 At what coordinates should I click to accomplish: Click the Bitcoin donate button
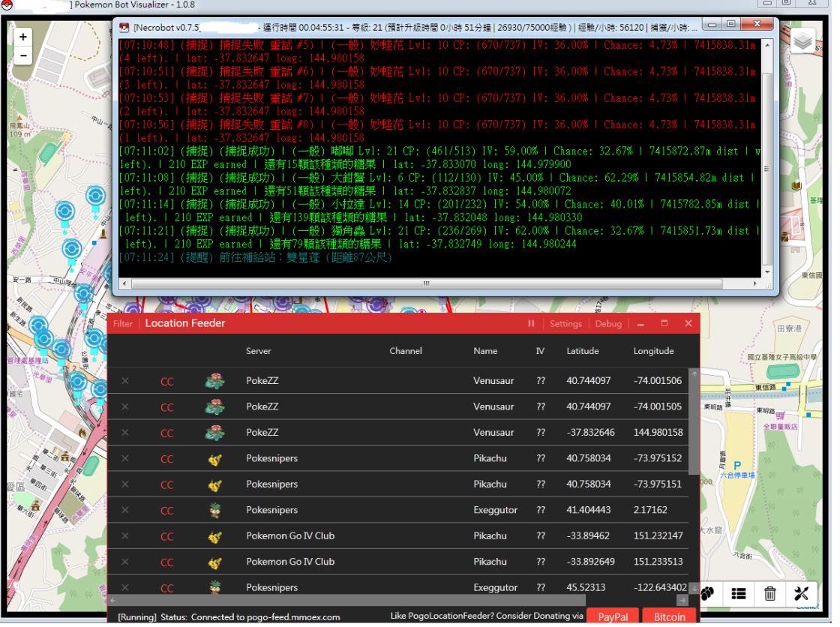click(x=669, y=616)
